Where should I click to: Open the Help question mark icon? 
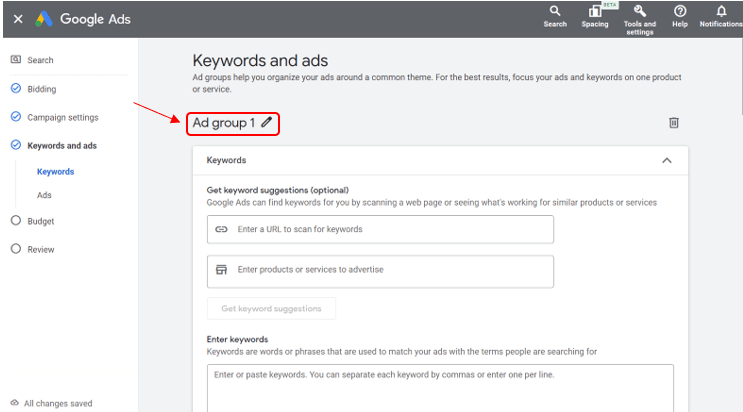click(680, 12)
